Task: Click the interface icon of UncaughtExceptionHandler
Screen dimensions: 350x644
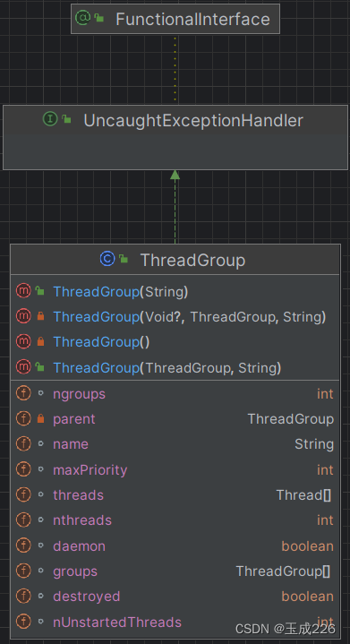Action: [x=50, y=119]
